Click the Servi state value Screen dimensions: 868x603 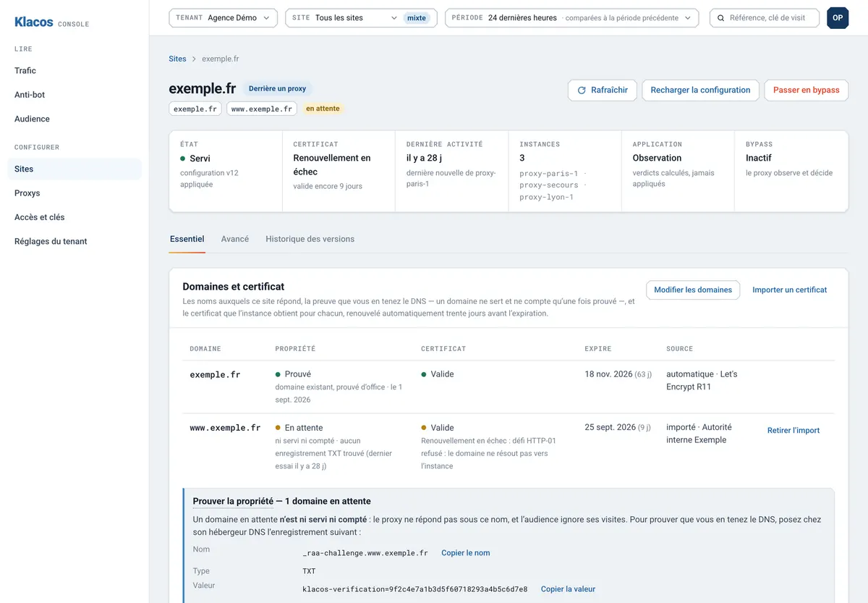200,158
